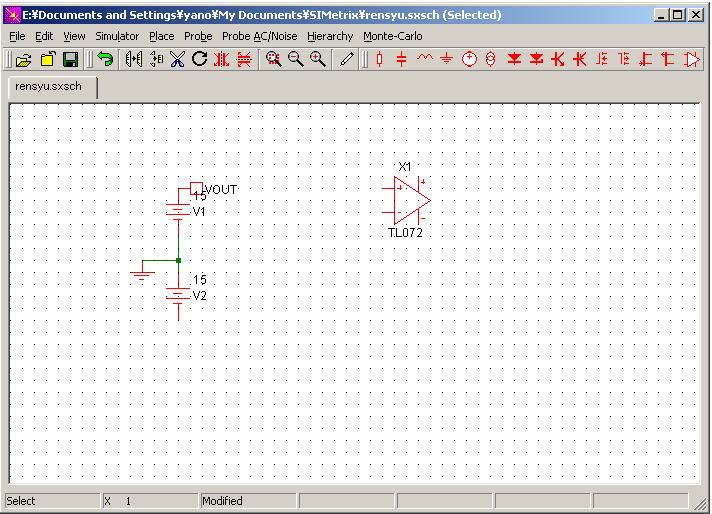Maximize the SIMetrix window
The image size is (712, 514).
pos(677,15)
